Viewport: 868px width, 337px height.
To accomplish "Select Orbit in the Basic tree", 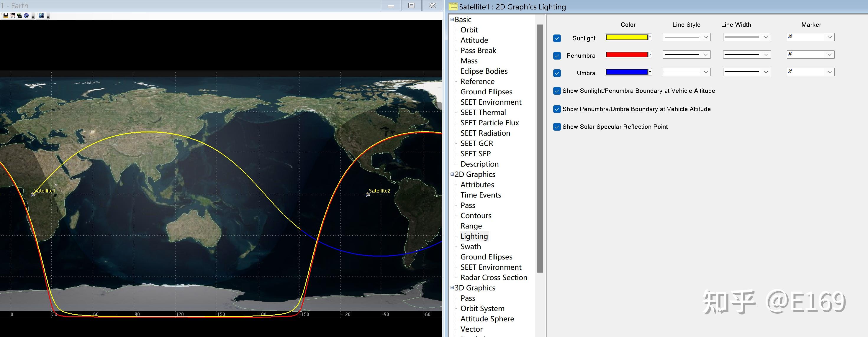I will coord(469,30).
